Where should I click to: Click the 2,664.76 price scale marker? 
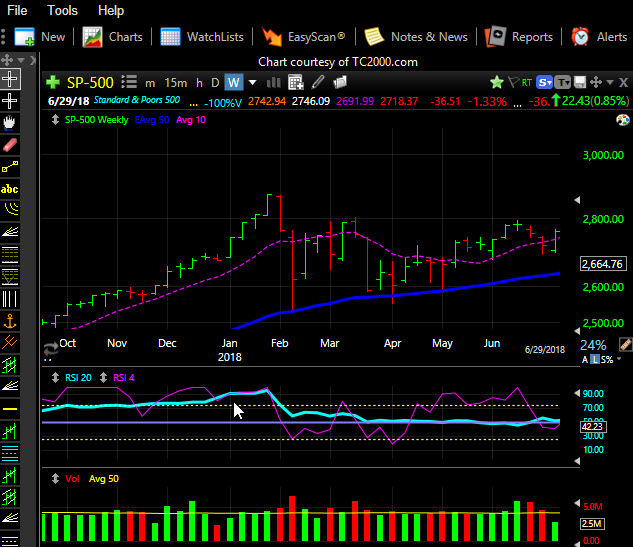pos(603,264)
